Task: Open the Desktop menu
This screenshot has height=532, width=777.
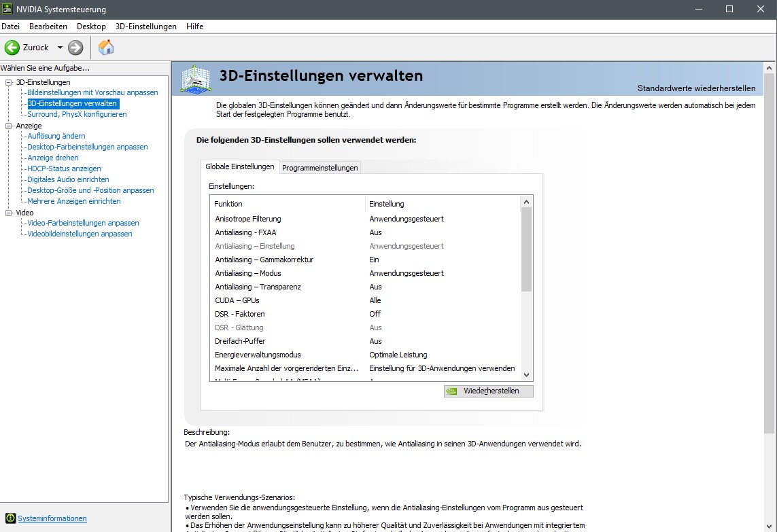Action: [91, 26]
